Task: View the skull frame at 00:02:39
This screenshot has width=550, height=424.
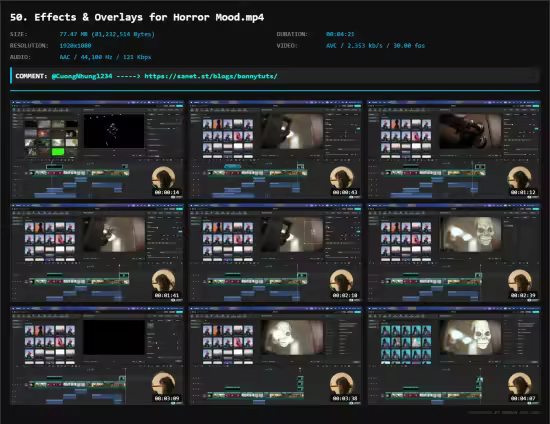Action: coord(454,253)
